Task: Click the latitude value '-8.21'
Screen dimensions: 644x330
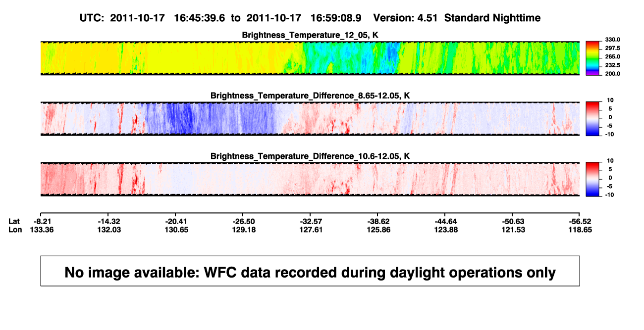Action: [x=44, y=221]
